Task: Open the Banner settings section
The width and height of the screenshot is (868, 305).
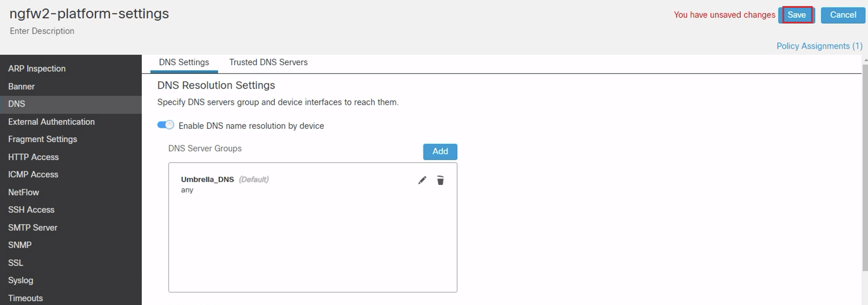Action: [x=71, y=86]
